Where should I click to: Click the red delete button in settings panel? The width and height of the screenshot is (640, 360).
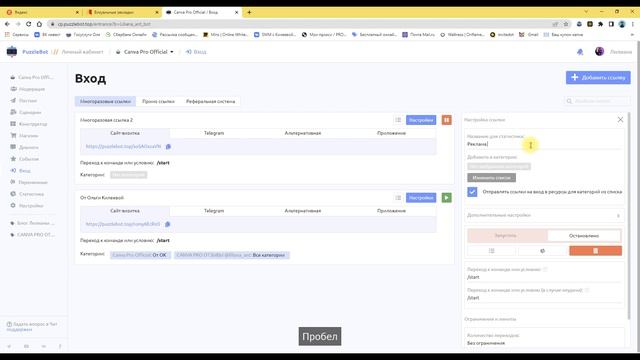(x=596, y=251)
